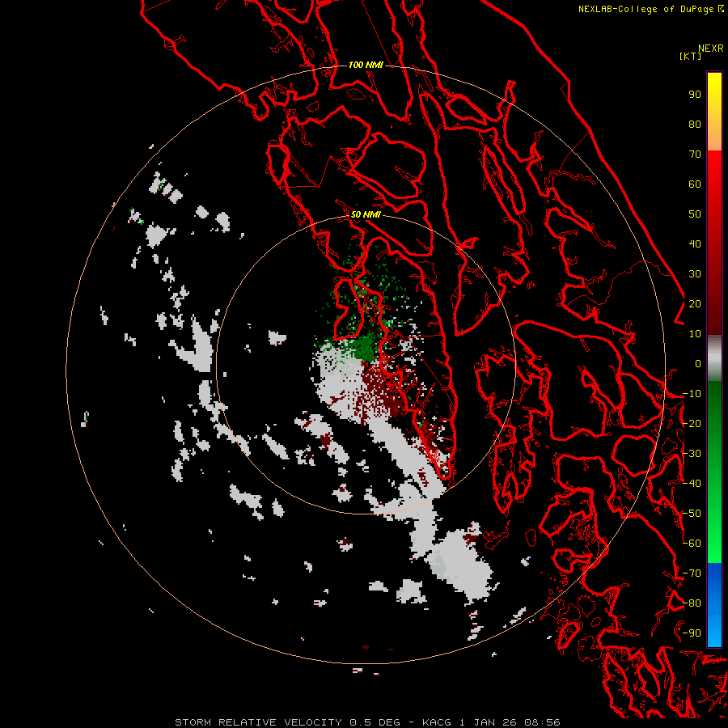Click the blue bottom segment of color bar
Viewport: 728px width, 728px height.
pos(714,605)
